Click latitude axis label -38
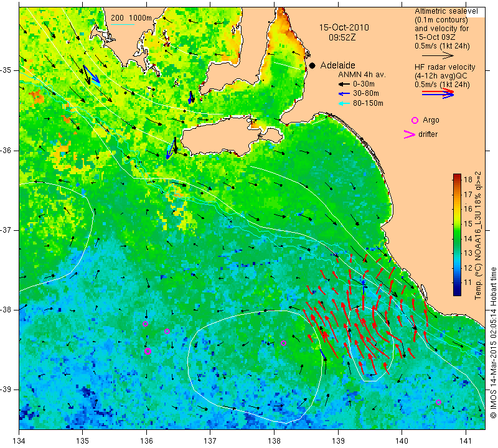 click(6, 310)
